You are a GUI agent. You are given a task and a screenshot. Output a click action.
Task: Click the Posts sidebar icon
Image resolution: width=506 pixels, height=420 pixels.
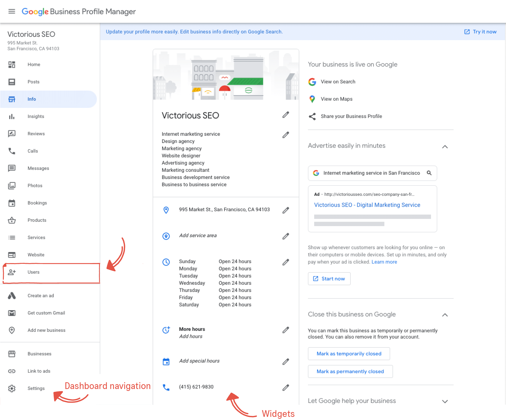[12, 82]
